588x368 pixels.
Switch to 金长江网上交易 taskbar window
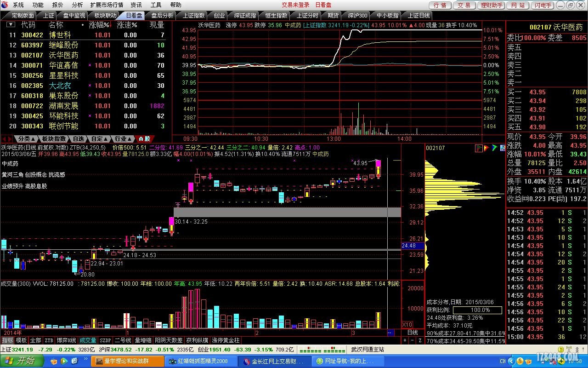[275, 361]
